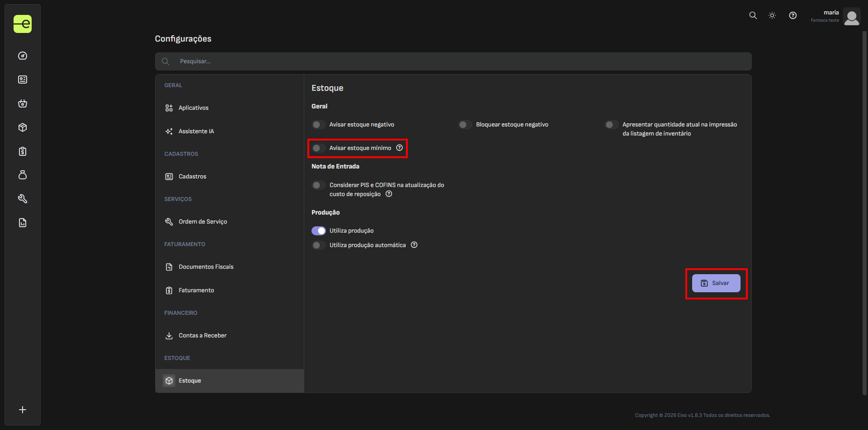
Task: Click help icon next to Avisar estoque mínimo
Action: click(400, 148)
